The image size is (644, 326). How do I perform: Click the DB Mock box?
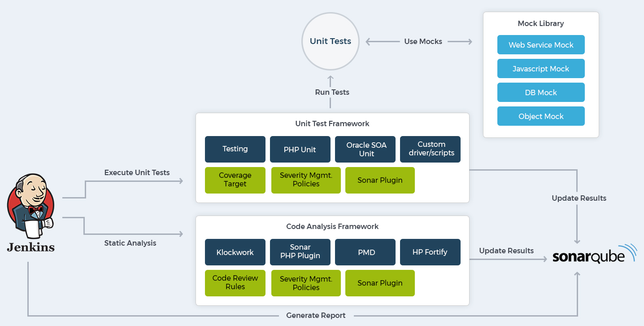541,93
